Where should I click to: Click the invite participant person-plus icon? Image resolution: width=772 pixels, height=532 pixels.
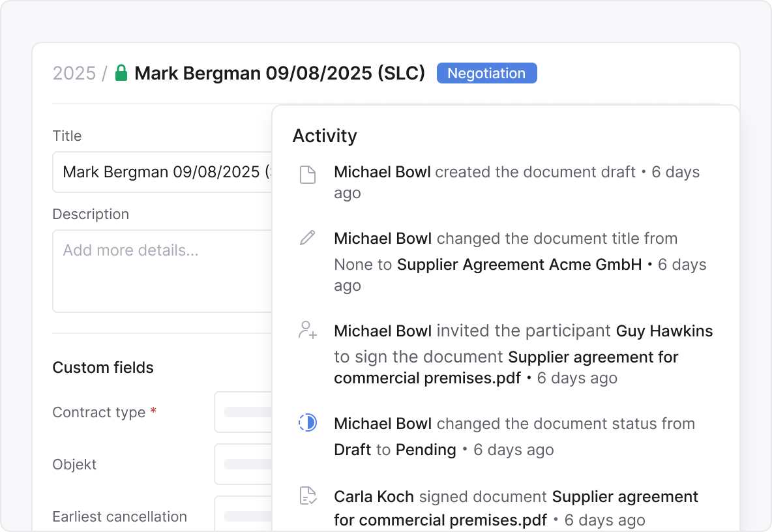click(x=307, y=330)
